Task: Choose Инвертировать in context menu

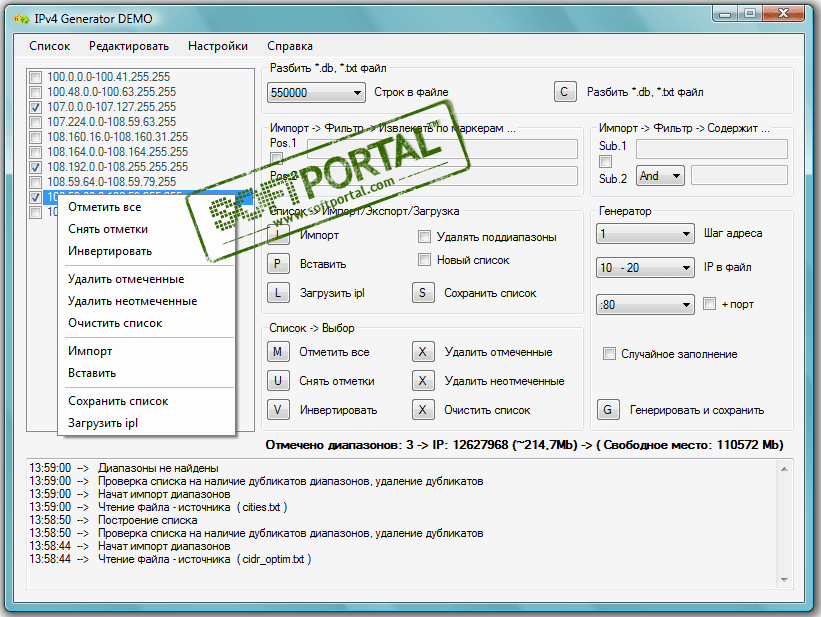Action: click(x=146, y=251)
